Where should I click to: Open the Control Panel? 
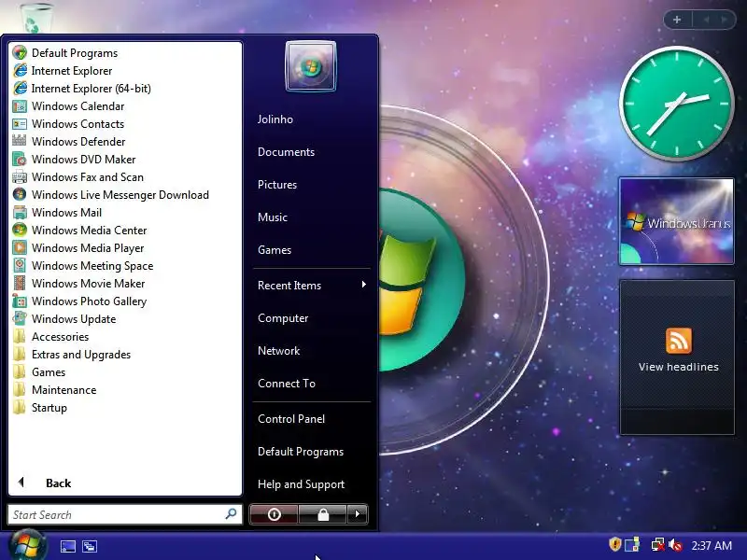[x=291, y=419]
